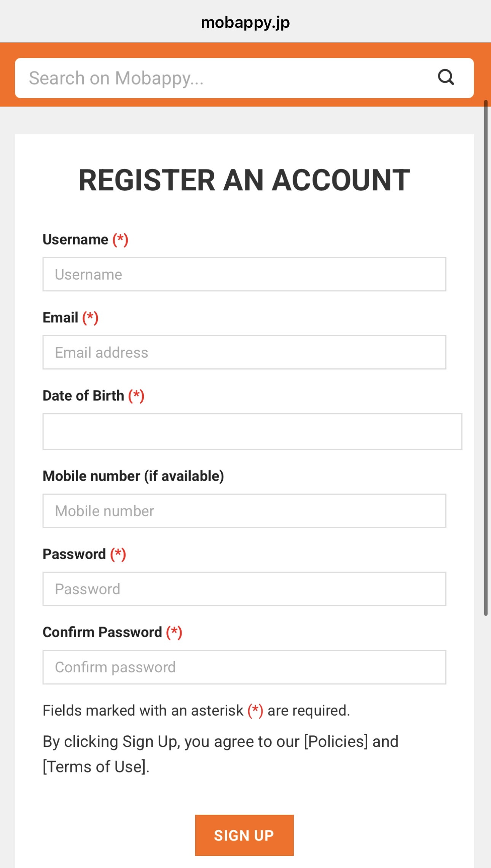The width and height of the screenshot is (491, 868).
Task: Select the Email address field
Action: (244, 352)
